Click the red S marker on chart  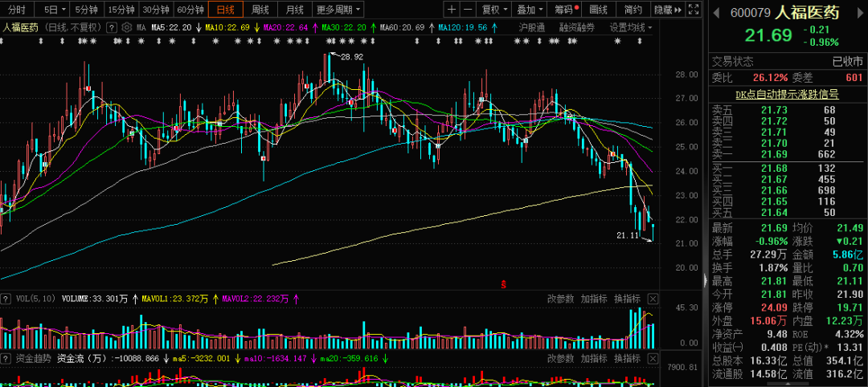click(504, 285)
